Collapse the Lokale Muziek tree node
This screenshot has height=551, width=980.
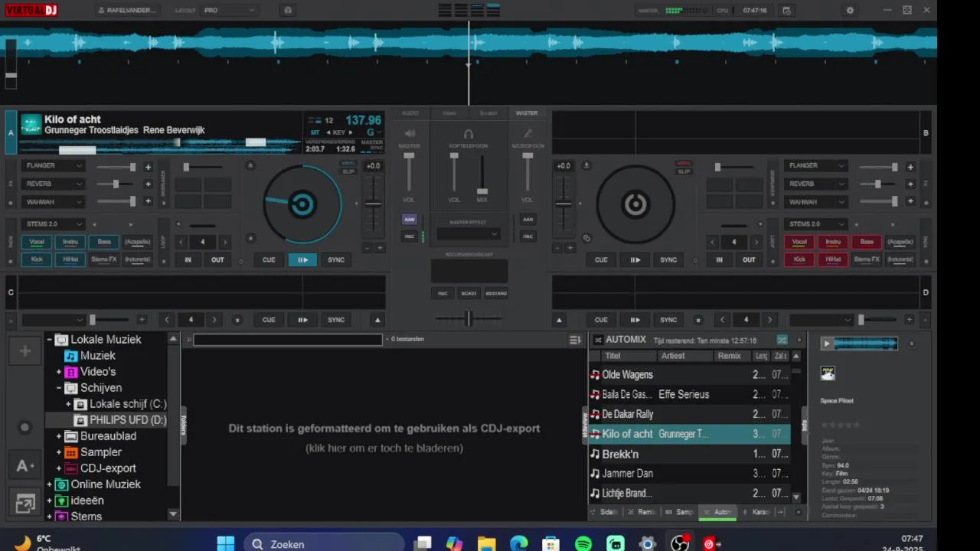[x=49, y=340]
